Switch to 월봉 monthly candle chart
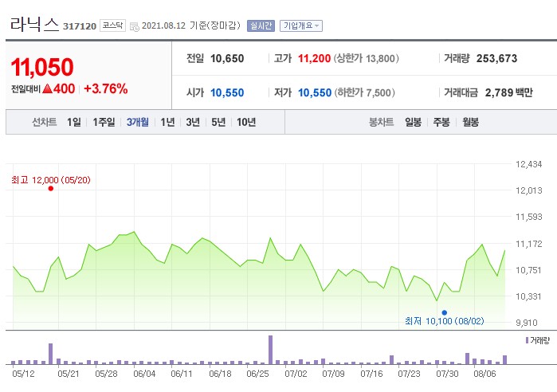 pos(470,122)
